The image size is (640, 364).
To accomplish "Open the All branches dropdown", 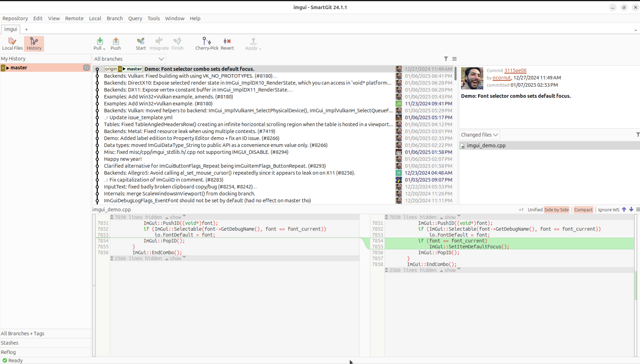I will 129,59.
